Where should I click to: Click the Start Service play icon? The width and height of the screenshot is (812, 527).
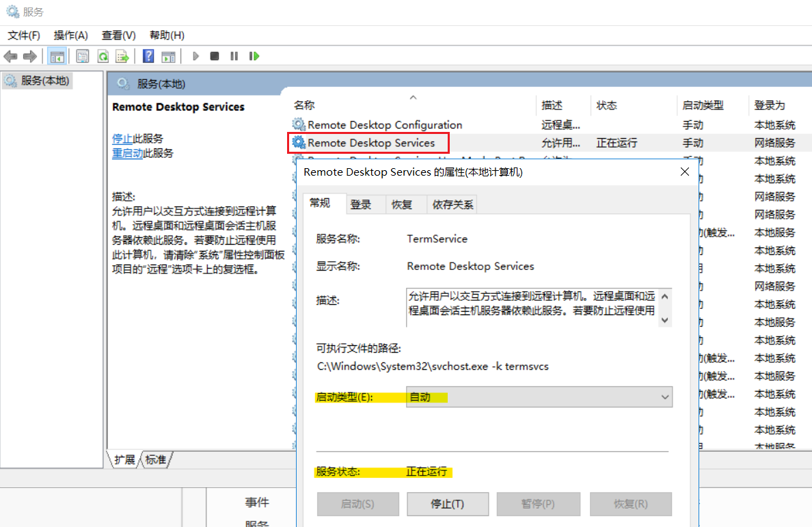pyautogui.click(x=195, y=56)
